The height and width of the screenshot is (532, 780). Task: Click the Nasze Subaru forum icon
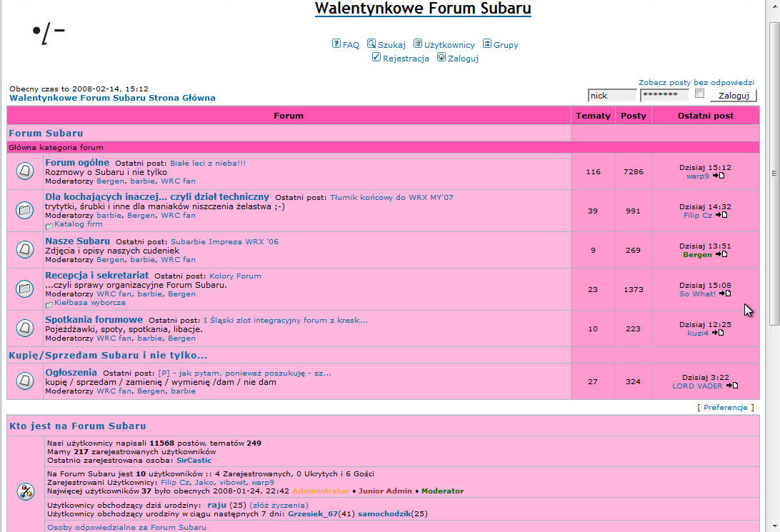pos(24,250)
